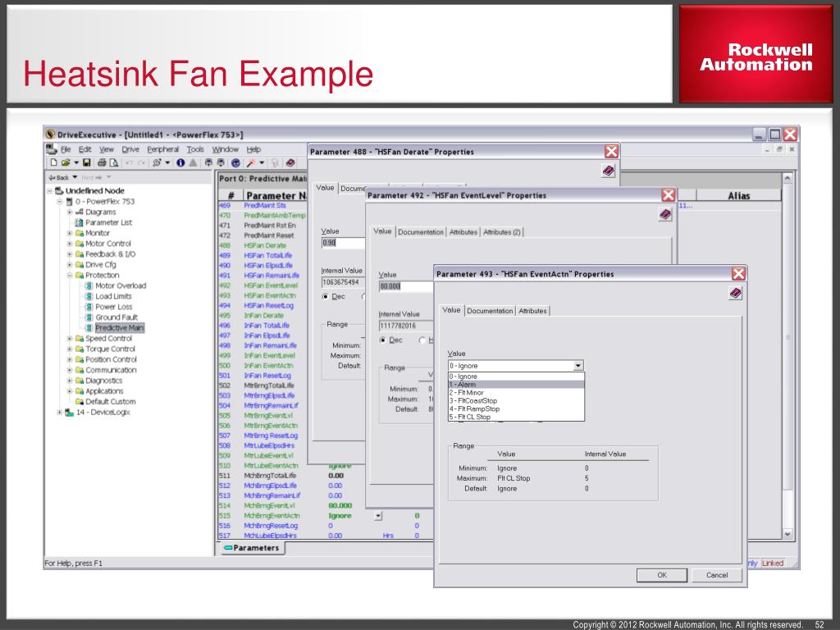Select Predictive Main tree item
Screen dimensions: 840x630
coord(120,328)
